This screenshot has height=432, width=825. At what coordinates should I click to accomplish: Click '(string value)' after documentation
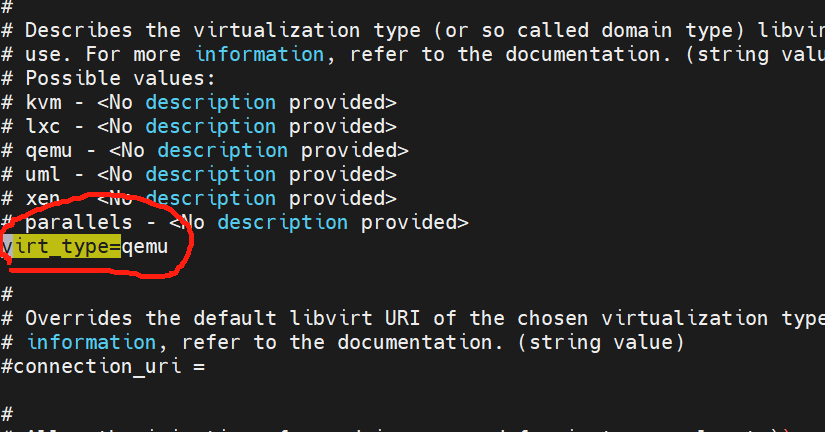click(x=601, y=343)
